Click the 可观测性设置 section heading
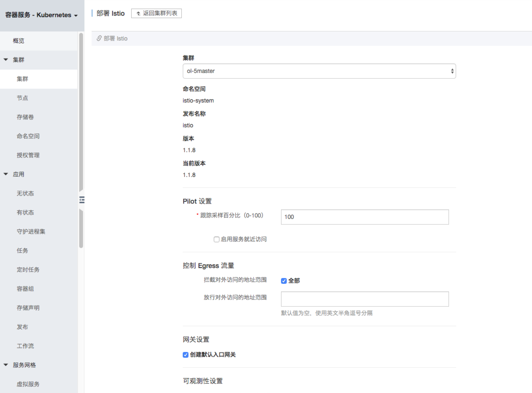The height and width of the screenshot is (393, 532). coord(203,381)
